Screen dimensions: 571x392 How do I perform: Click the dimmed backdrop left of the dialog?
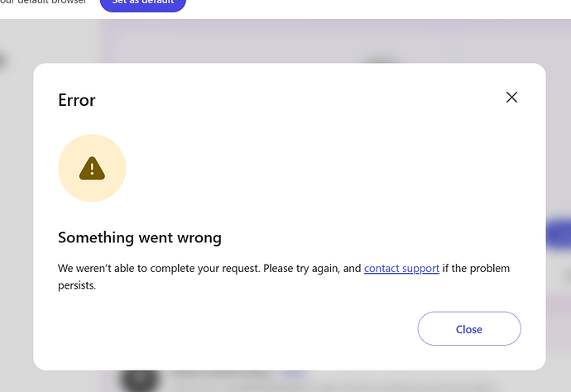click(17, 218)
